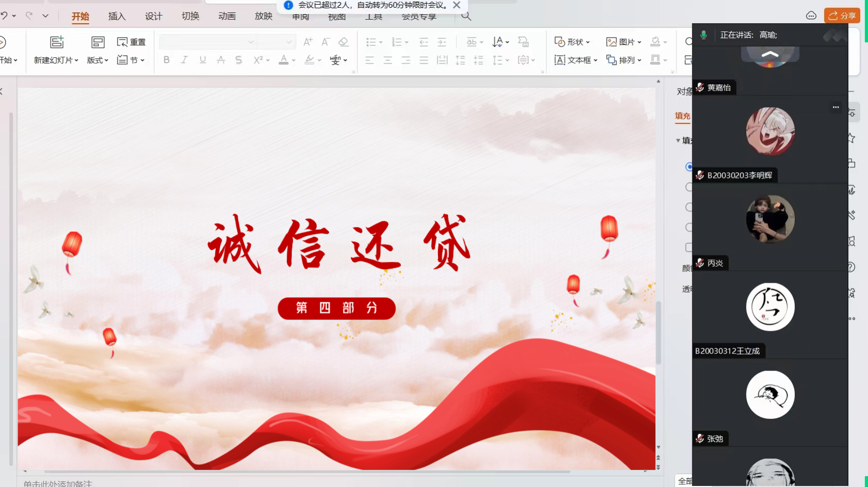The height and width of the screenshot is (487, 868).
Task: Click participant label B20030203李明辉
Action: click(740, 175)
